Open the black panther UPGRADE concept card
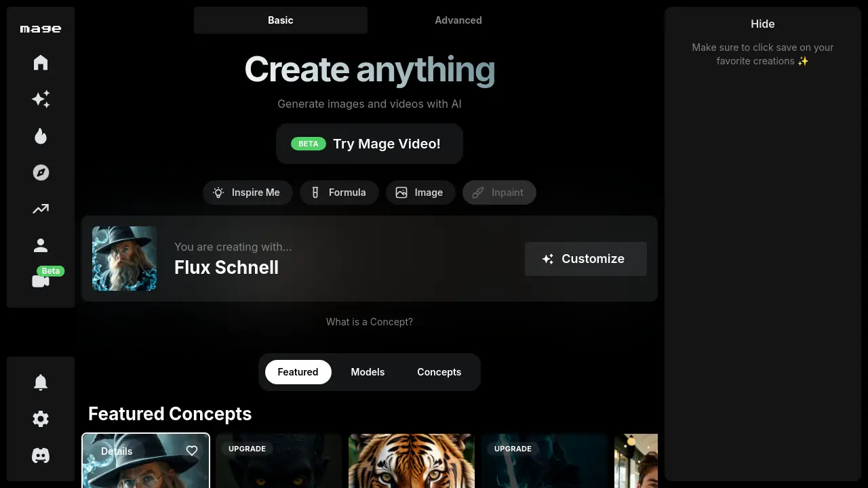Viewport: 868px width, 488px height. pyautogui.click(x=279, y=461)
